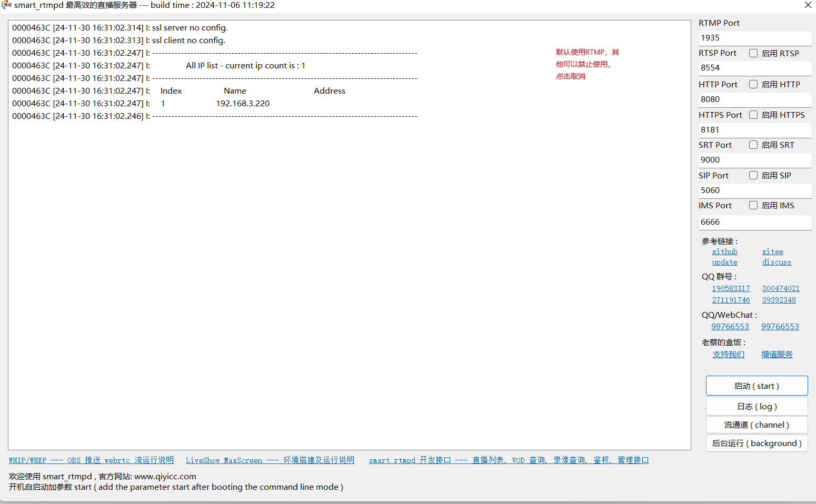Click the RTSP Port field showing 8554
This screenshot has width=816, height=504.
tap(755, 68)
